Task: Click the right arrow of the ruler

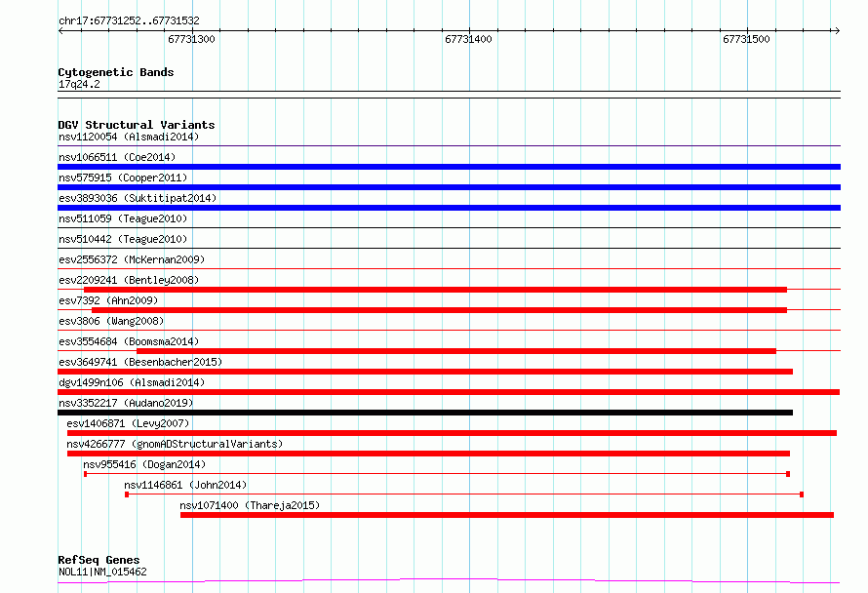Action: coord(837,31)
